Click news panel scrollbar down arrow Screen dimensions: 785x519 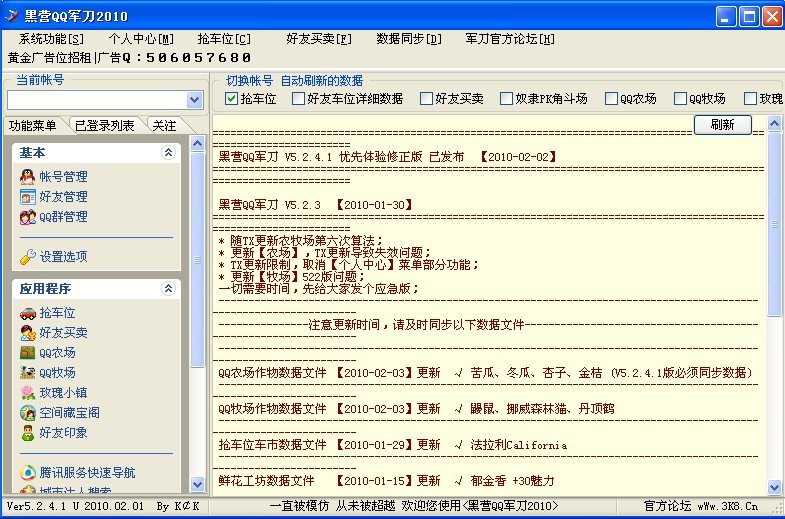(x=774, y=487)
